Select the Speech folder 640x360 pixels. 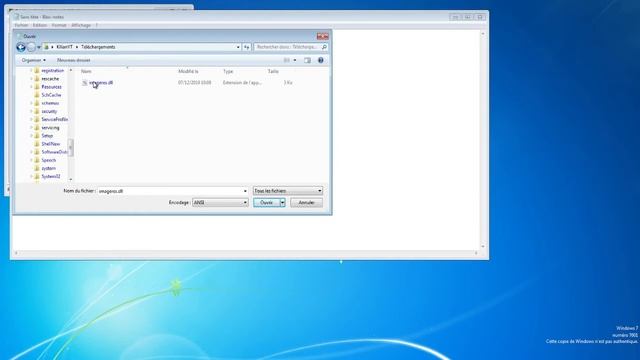tap(49, 160)
